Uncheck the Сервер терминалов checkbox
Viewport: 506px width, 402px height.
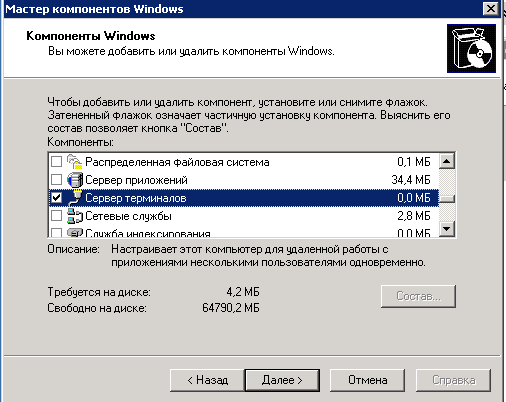point(56,198)
